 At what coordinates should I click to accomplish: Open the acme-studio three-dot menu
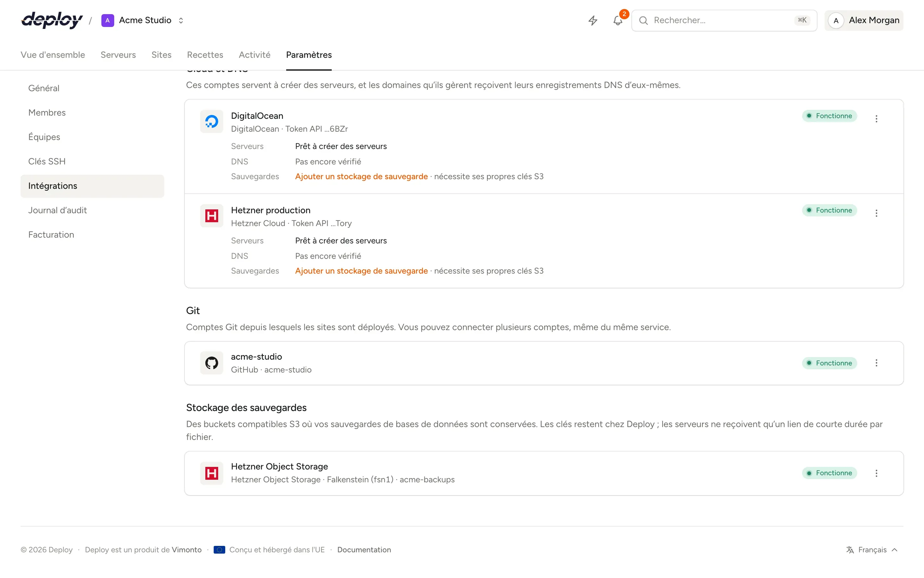coord(876,363)
